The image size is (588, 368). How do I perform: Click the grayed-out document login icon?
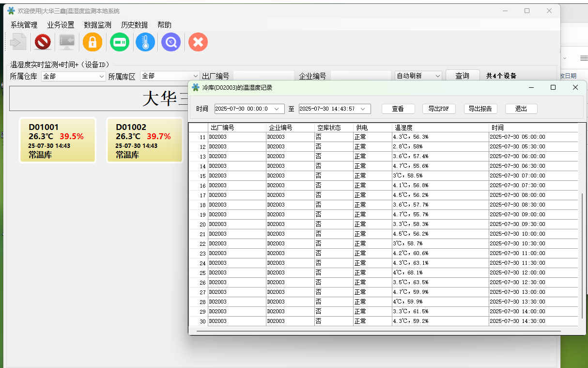click(18, 42)
